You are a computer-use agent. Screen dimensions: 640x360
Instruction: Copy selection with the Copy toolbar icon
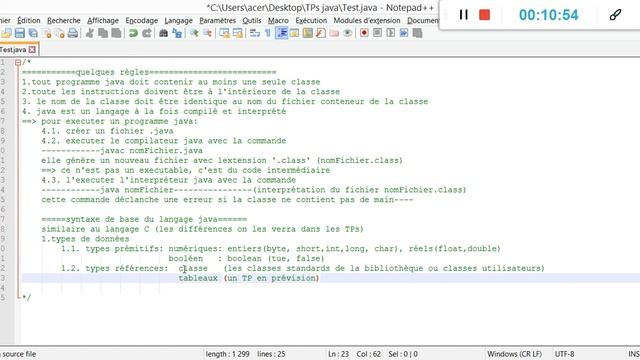pos(103,33)
